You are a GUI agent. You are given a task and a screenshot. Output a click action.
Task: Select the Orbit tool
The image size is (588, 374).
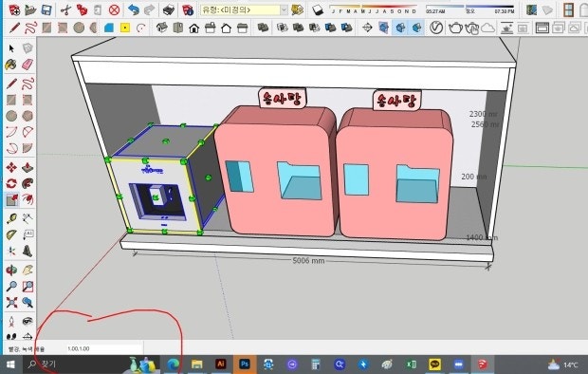pyautogui.click(x=11, y=270)
